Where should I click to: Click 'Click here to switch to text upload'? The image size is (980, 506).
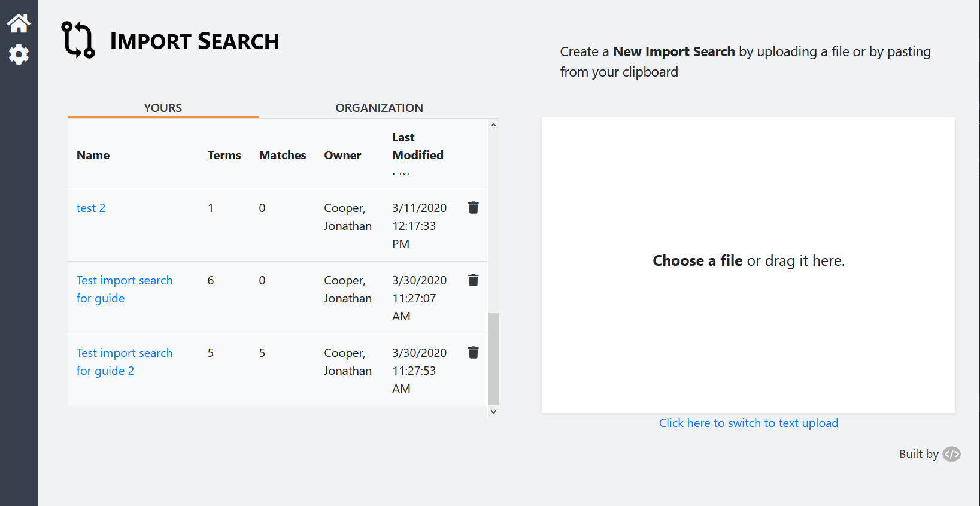[748, 423]
